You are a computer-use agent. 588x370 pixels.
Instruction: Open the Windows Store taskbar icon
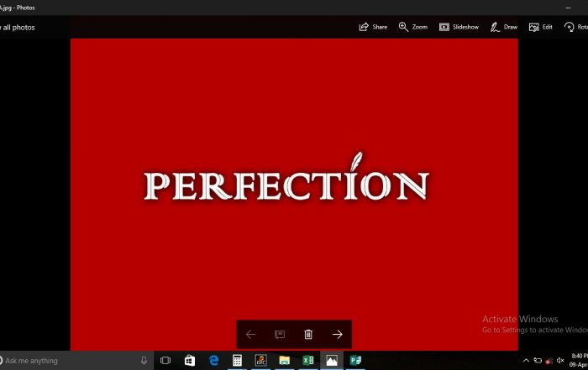189,360
